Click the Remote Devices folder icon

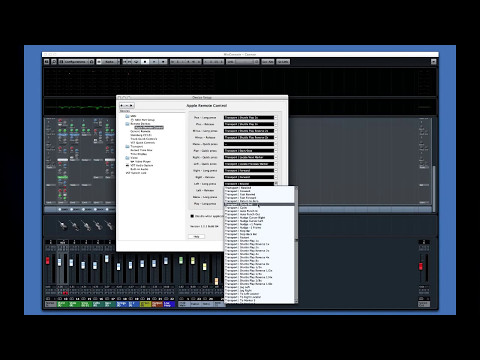pyautogui.click(x=127, y=124)
